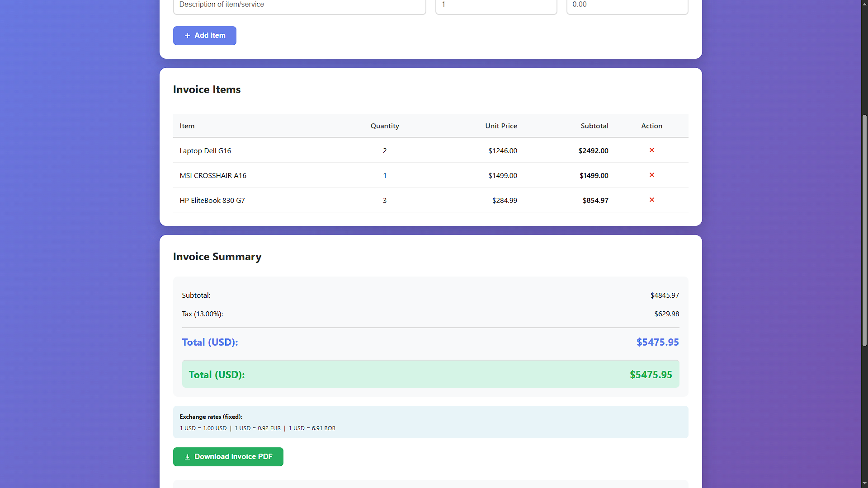The image size is (868, 488).
Task: Click the scrollbar down arrow
Action: [x=864, y=484]
